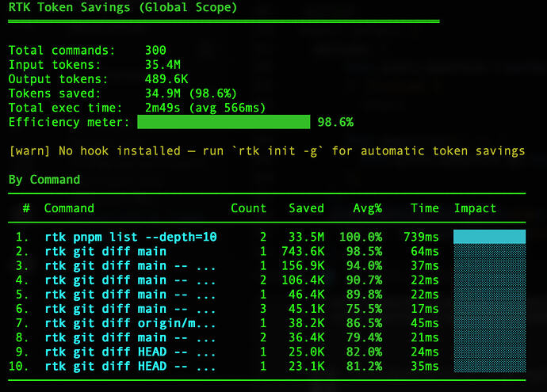Click the 46.4K saved value

click(x=306, y=295)
